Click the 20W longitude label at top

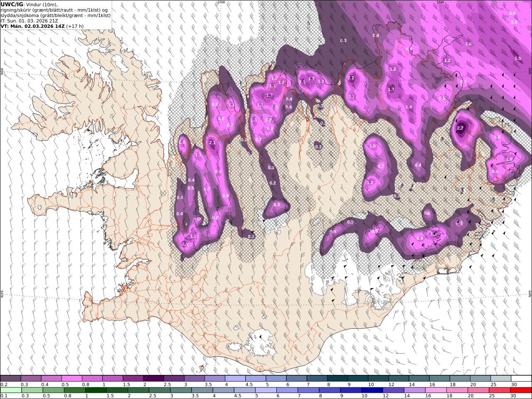(x=221, y=2)
